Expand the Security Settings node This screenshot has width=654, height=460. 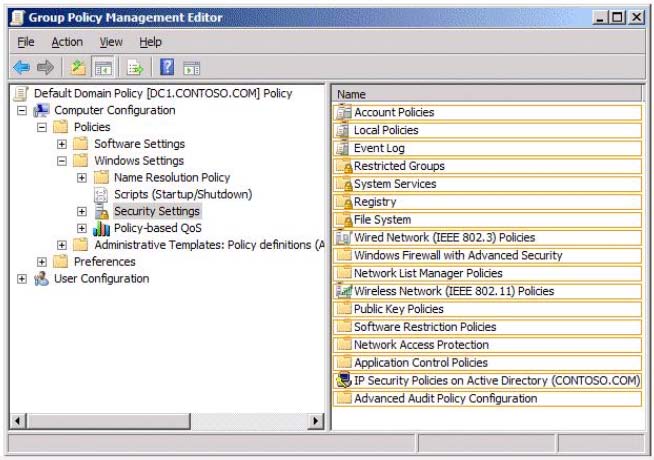coord(82,211)
